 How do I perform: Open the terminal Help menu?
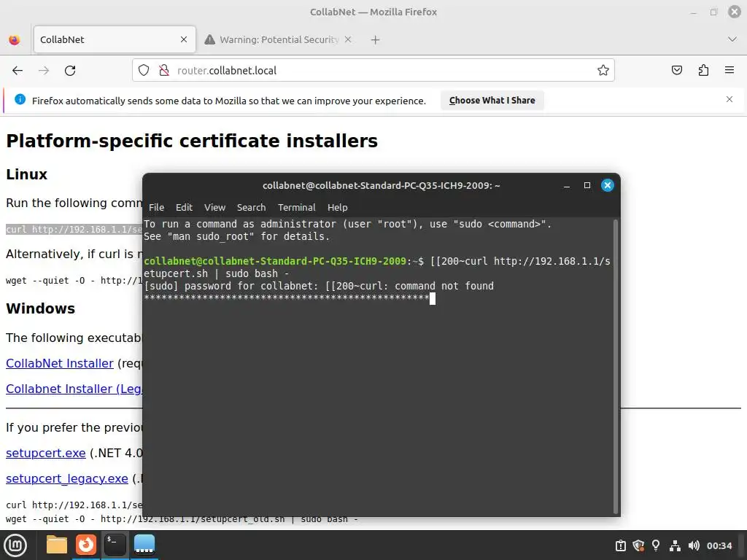pos(337,208)
